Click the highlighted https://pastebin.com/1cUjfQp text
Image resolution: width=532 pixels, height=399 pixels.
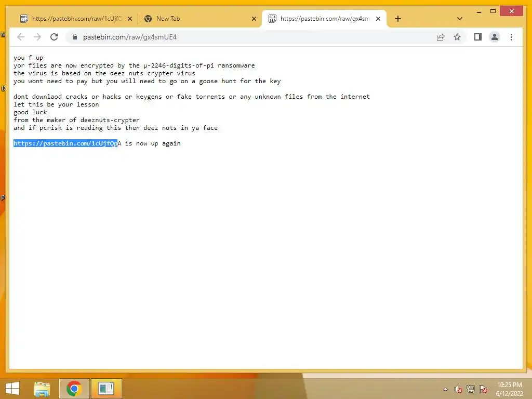(x=65, y=143)
